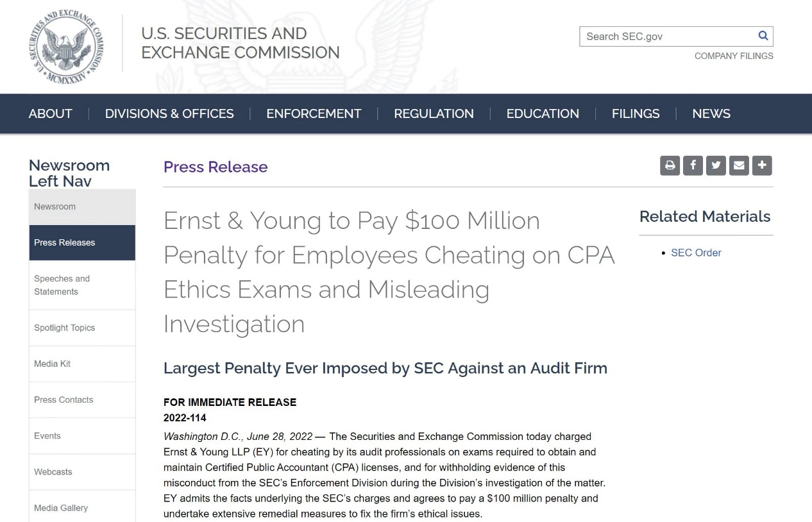Email this press release
Viewport: 812px width, 522px height.
739,165
